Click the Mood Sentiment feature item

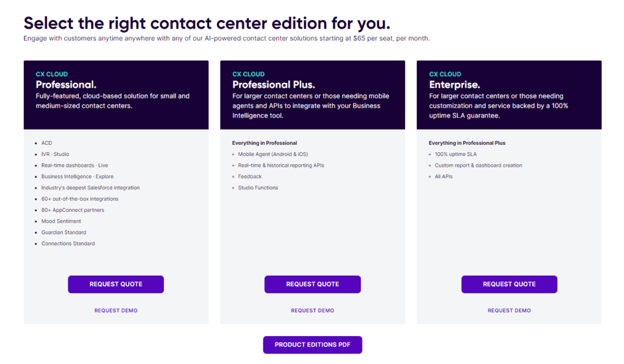tap(61, 221)
